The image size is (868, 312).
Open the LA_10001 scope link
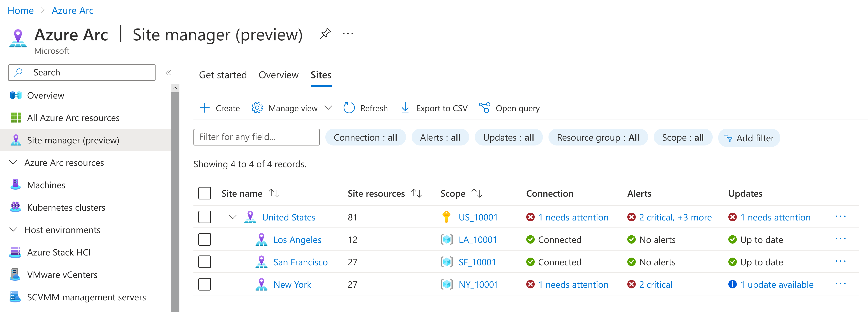477,240
